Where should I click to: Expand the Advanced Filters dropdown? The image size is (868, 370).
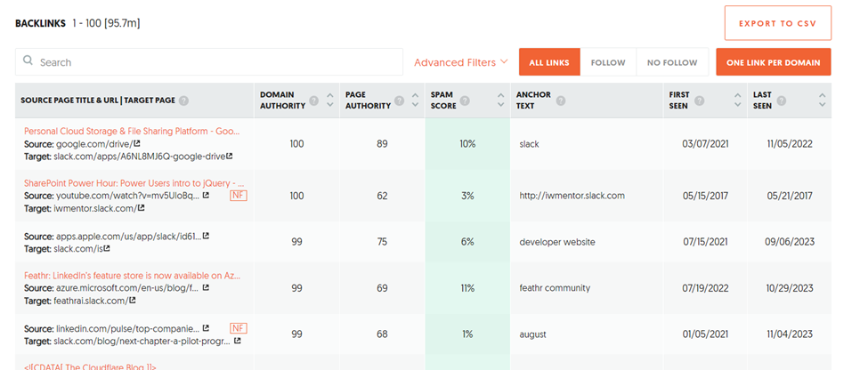point(461,62)
